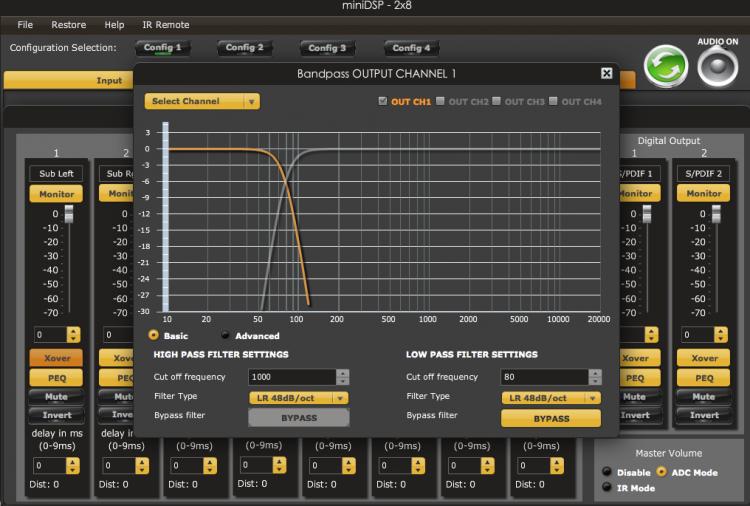Invert the Sub Left channel phase
This screenshot has width=750, height=506.
click(56, 415)
